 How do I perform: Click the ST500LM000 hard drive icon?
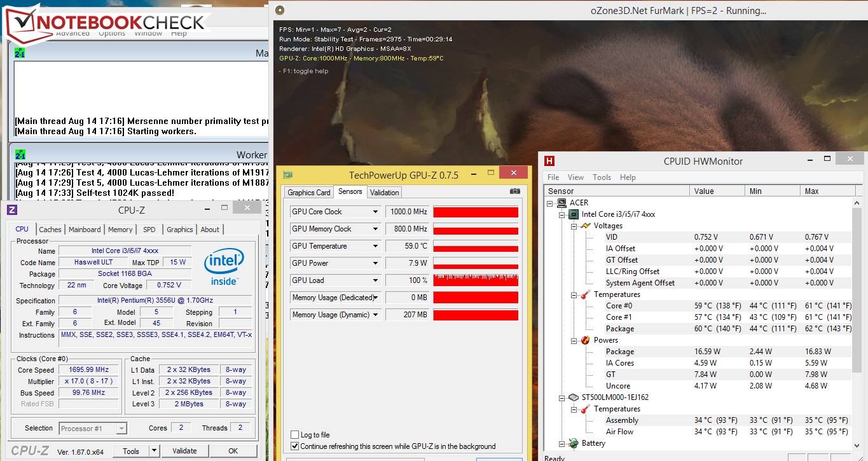coord(574,397)
